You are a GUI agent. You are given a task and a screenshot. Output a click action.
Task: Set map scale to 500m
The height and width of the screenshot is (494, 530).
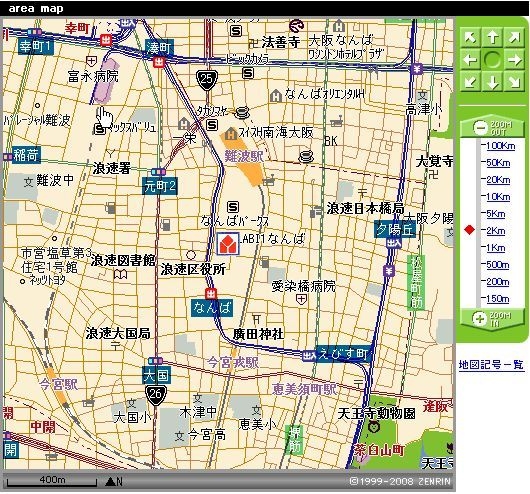pos(498,264)
